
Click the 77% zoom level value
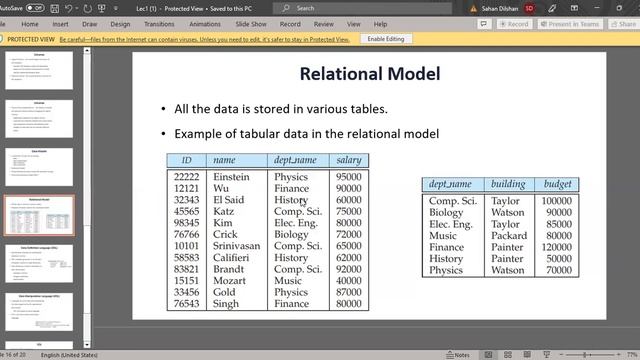pos(632,355)
